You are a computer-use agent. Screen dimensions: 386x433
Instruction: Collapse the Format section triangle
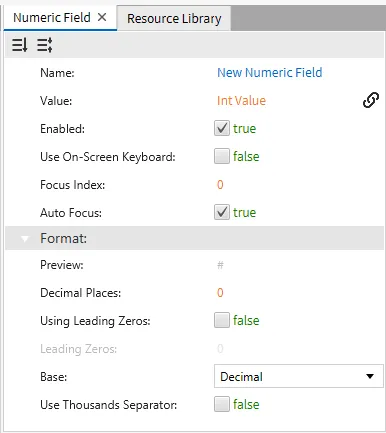[24, 239]
